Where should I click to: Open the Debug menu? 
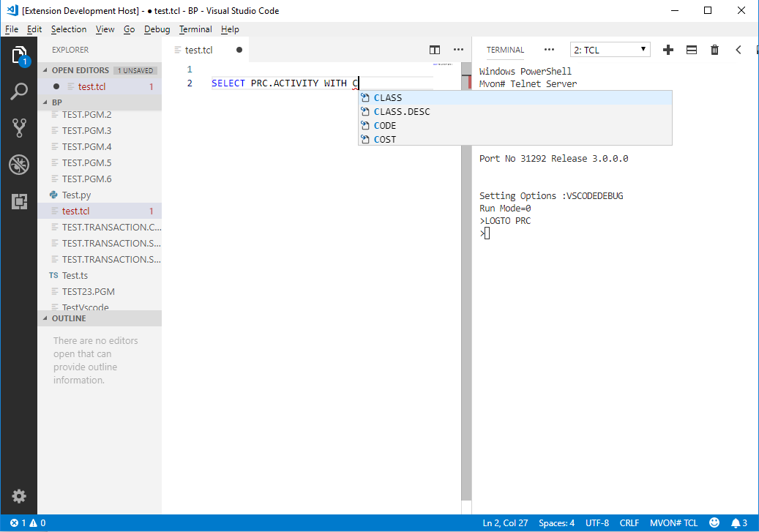tap(157, 29)
